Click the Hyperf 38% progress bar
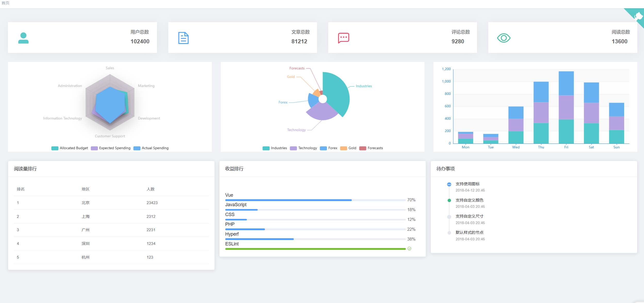The height and width of the screenshot is (303, 644). click(x=315, y=239)
